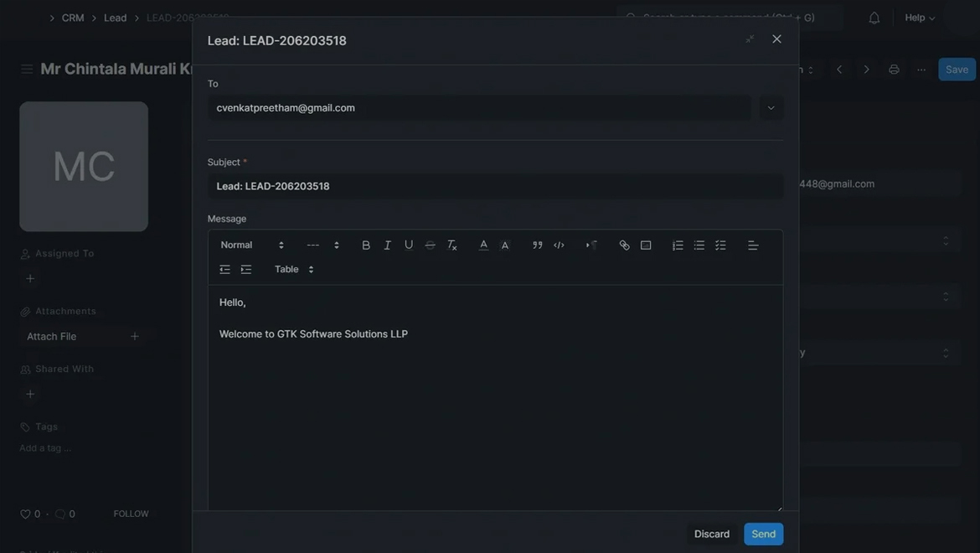Open the Help menu
Image resolution: width=980 pixels, height=553 pixels.
point(920,18)
